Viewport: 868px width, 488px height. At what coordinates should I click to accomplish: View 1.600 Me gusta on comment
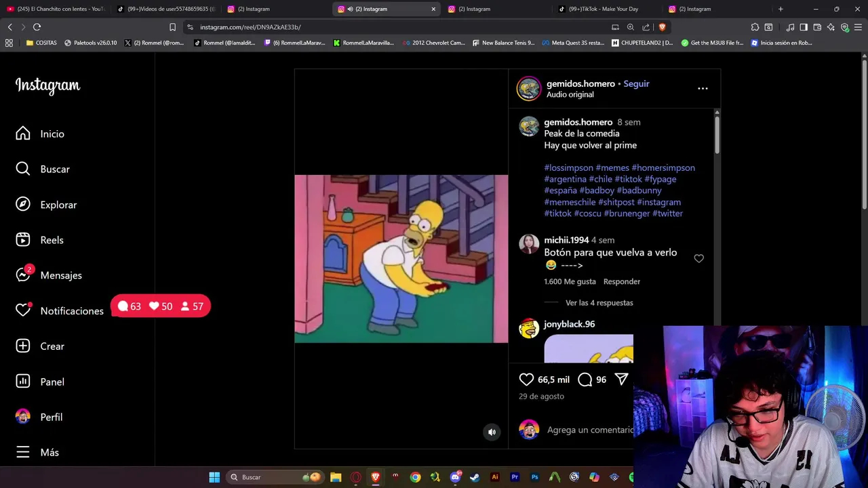click(x=570, y=281)
